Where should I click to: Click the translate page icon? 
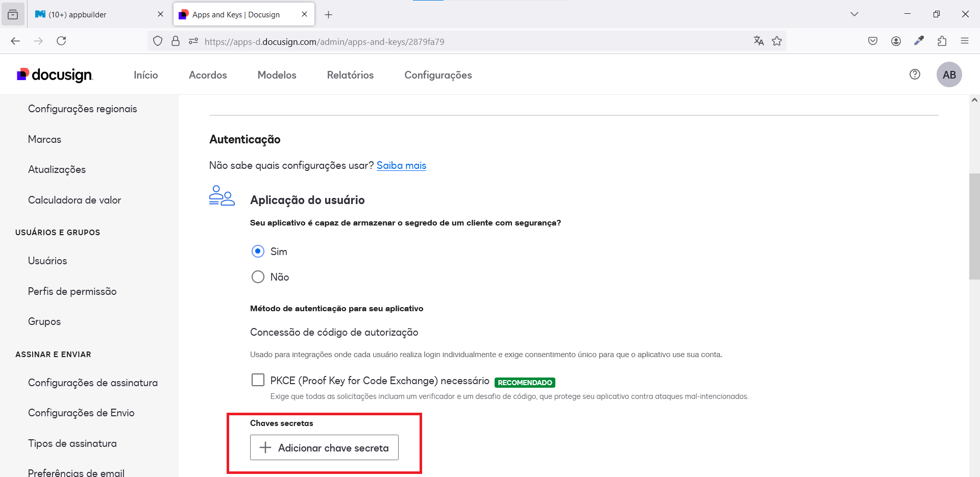(x=758, y=41)
